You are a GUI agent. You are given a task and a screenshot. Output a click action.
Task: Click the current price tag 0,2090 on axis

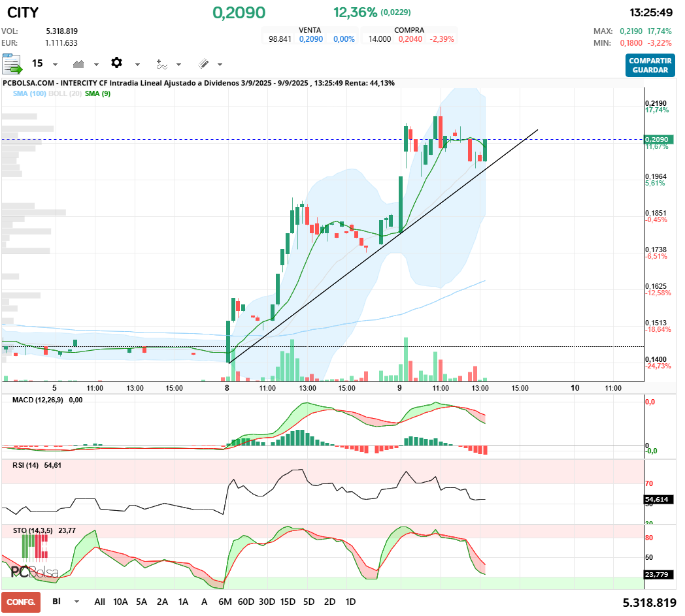pyautogui.click(x=659, y=140)
